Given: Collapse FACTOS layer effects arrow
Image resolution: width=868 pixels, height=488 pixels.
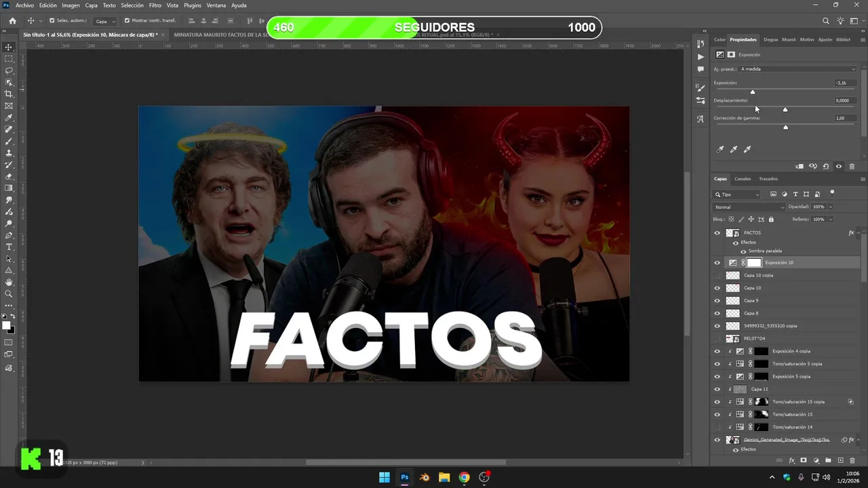Looking at the screenshot, I should [859, 232].
